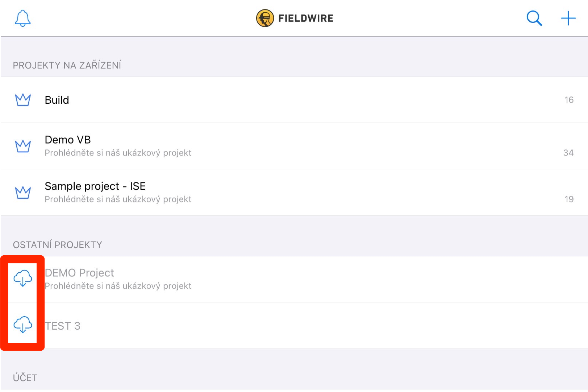This screenshot has width=588, height=392.
Task: Click the Sample project count 19
Action: click(x=569, y=199)
